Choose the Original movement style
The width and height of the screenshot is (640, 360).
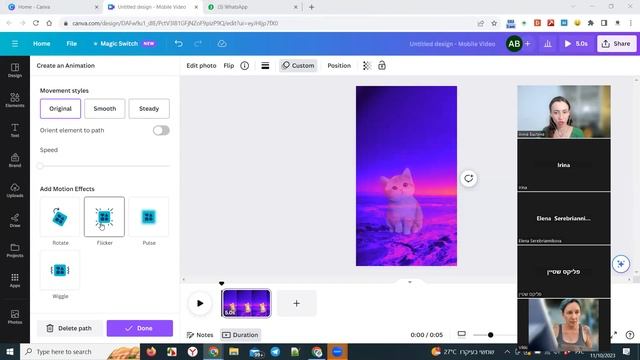(x=60, y=109)
